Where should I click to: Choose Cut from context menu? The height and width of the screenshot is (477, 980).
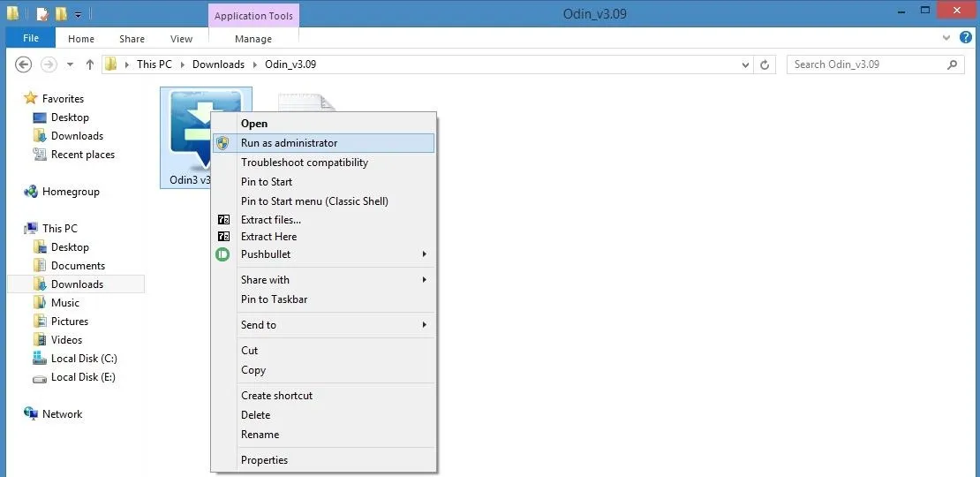coord(323,351)
